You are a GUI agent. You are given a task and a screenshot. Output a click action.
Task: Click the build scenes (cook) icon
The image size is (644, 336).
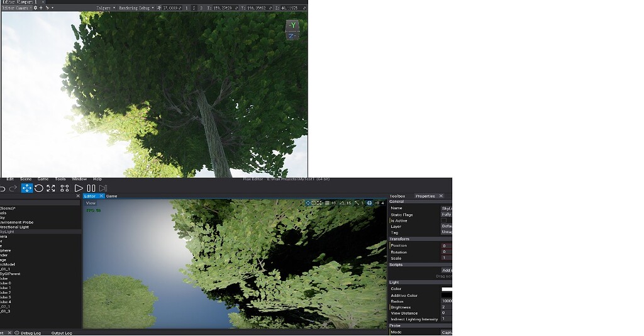point(65,188)
